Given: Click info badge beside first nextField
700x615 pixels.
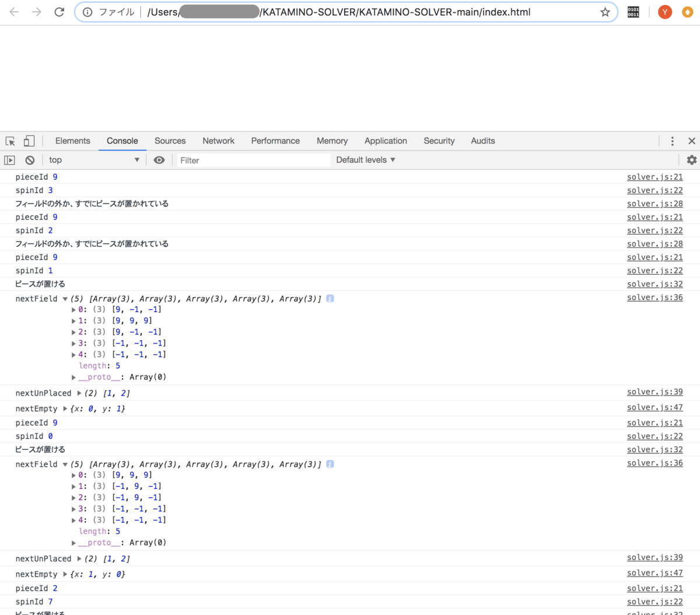Looking at the screenshot, I should coord(330,298).
